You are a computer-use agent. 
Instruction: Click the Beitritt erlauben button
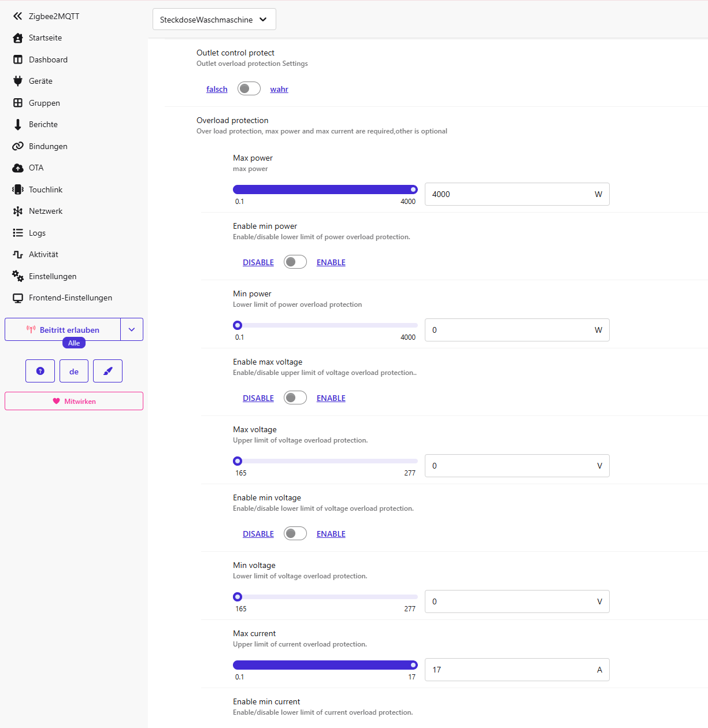coord(63,329)
